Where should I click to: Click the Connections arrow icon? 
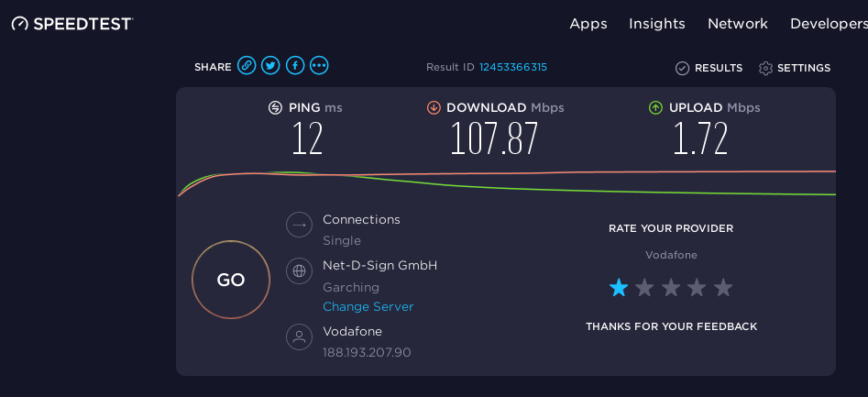299,225
